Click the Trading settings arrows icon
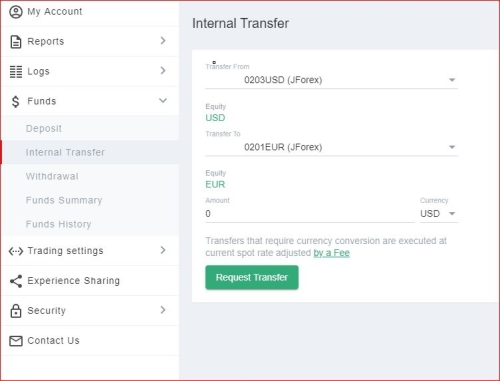 pos(16,251)
